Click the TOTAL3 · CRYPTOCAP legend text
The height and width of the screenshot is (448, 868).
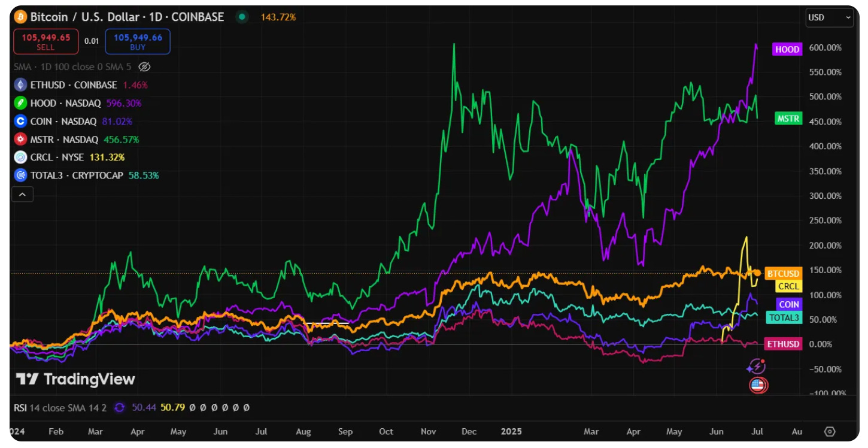[77, 175]
